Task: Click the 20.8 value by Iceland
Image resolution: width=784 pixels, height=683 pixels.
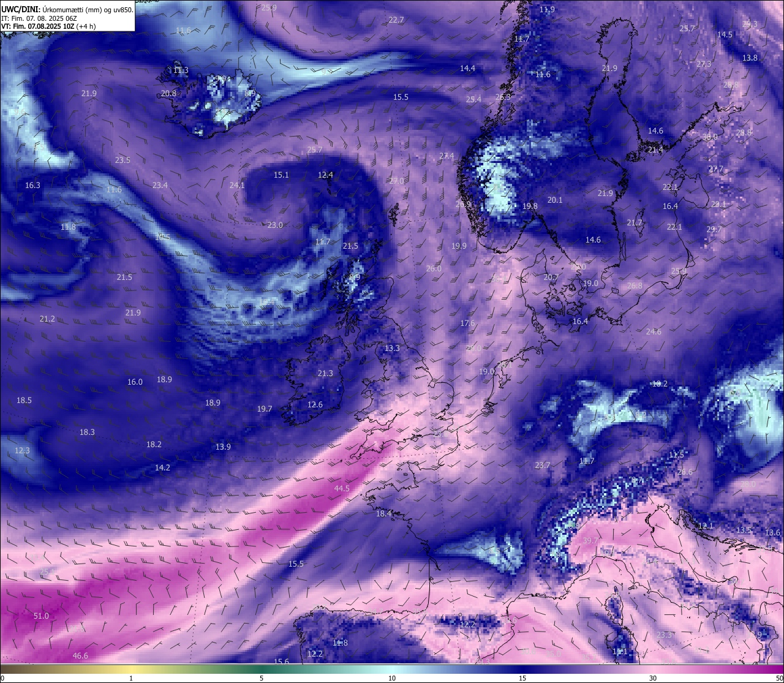Action: tap(168, 93)
